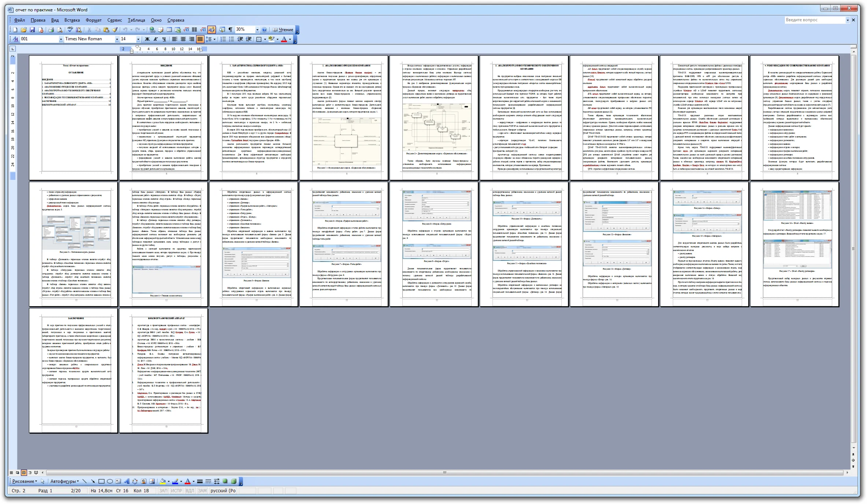Viewport: 867px width, 504px height.
Task: Insert WordArt from the Drawing toolbar
Action: (127, 481)
